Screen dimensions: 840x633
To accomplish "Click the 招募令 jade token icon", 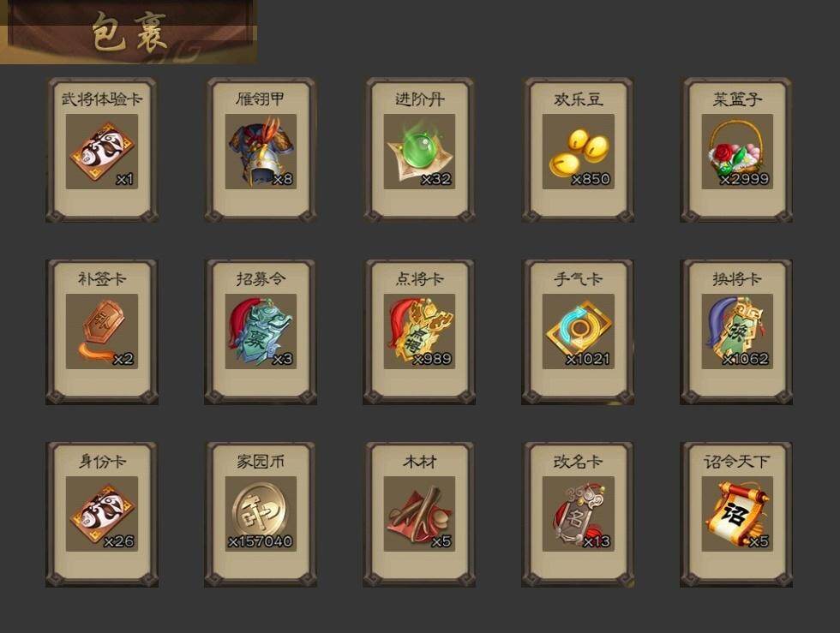I will point(261,331).
